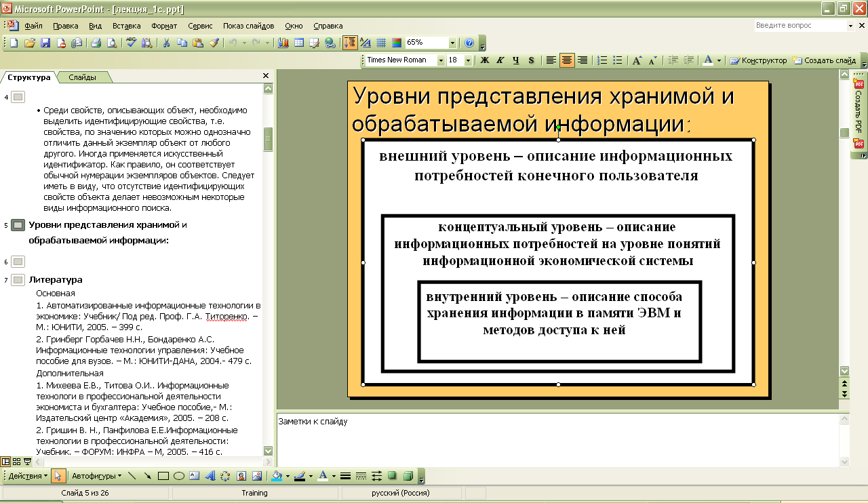Screen dimensions: 868x503
Task: Toggle text shadow (S)
Action: click(x=532, y=60)
